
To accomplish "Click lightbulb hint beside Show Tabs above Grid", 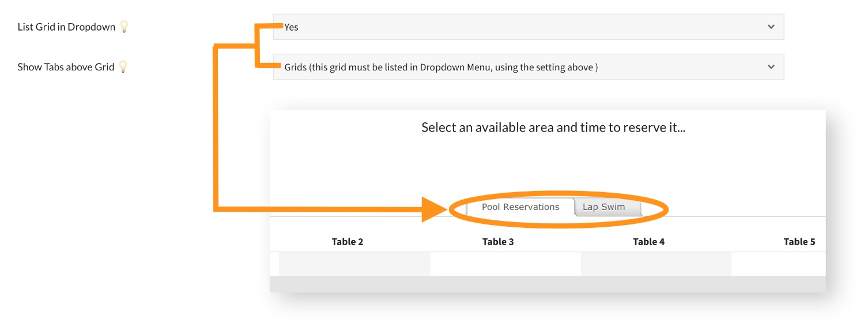I will (123, 67).
